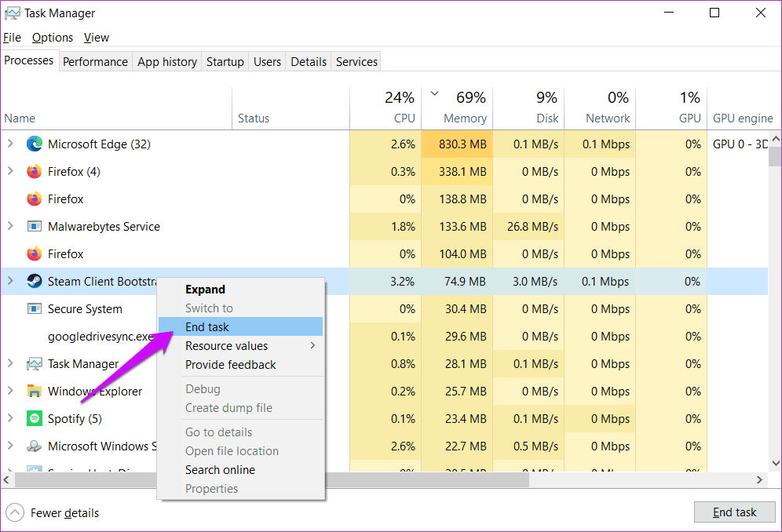Switch to the Performance tab
The width and height of the screenshot is (782, 532).
point(95,62)
